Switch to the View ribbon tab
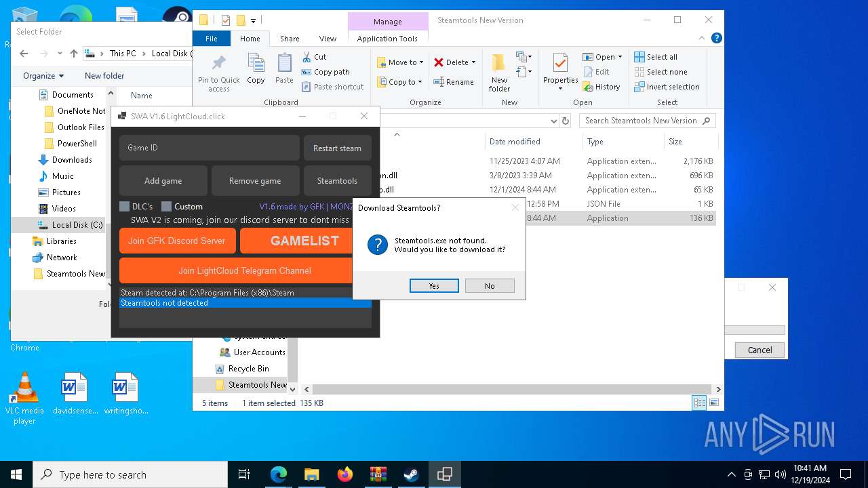The image size is (868, 488). pyautogui.click(x=328, y=39)
